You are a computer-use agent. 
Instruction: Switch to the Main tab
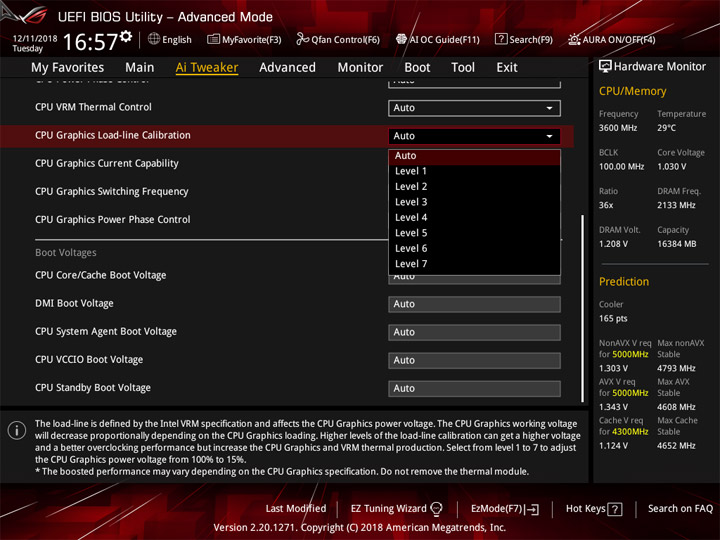(x=140, y=68)
